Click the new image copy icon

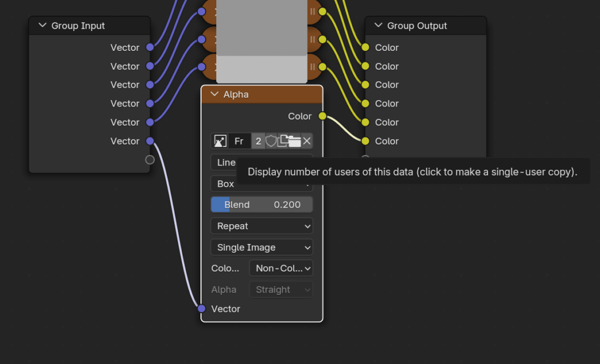tap(282, 141)
